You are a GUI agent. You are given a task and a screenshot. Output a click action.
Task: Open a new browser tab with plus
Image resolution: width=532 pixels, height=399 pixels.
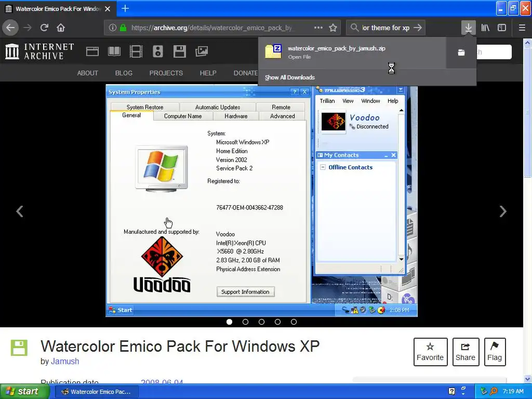pos(125,8)
